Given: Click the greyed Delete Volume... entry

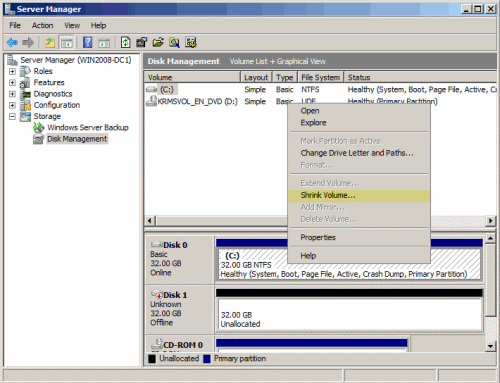Looking at the screenshot, I should (359, 219).
